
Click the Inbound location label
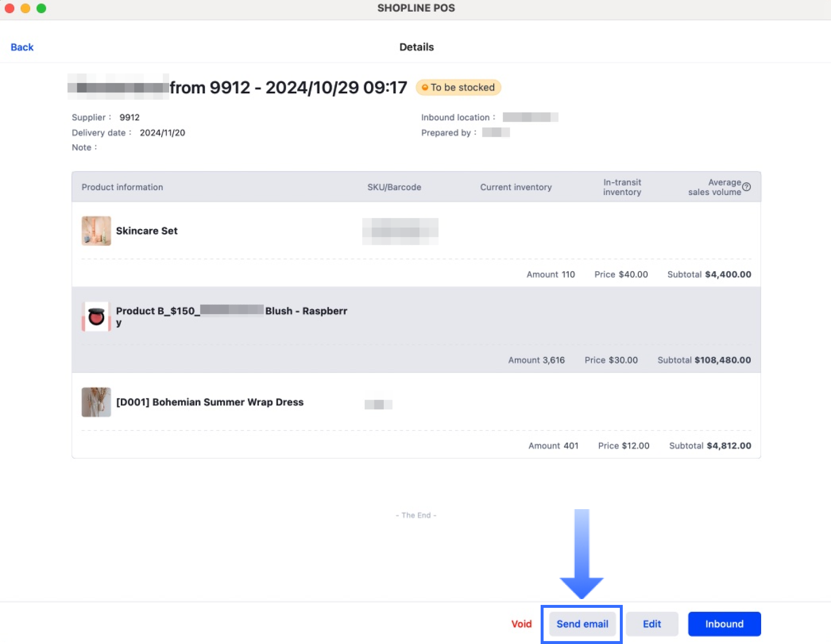click(x=458, y=117)
